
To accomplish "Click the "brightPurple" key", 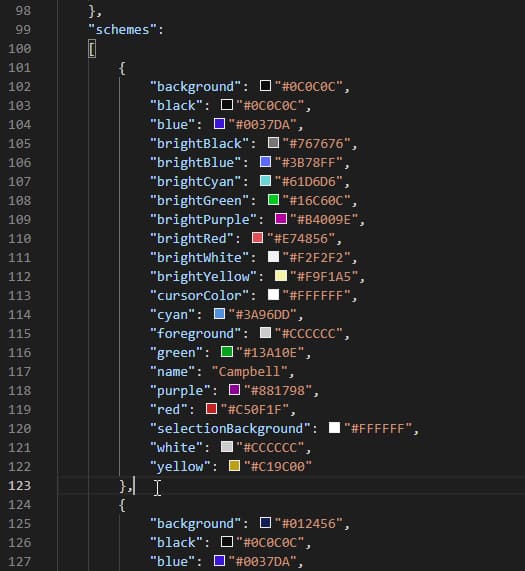I will [204, 220].
